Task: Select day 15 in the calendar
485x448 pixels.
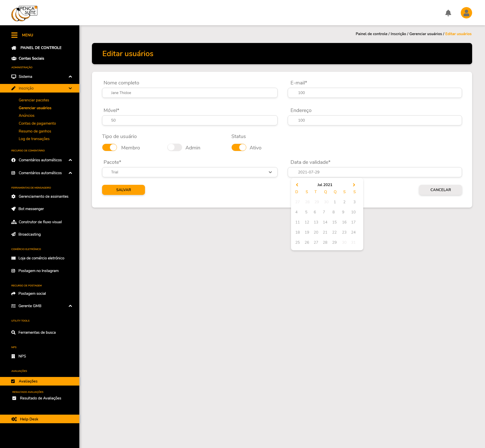Action: [334, 222]
